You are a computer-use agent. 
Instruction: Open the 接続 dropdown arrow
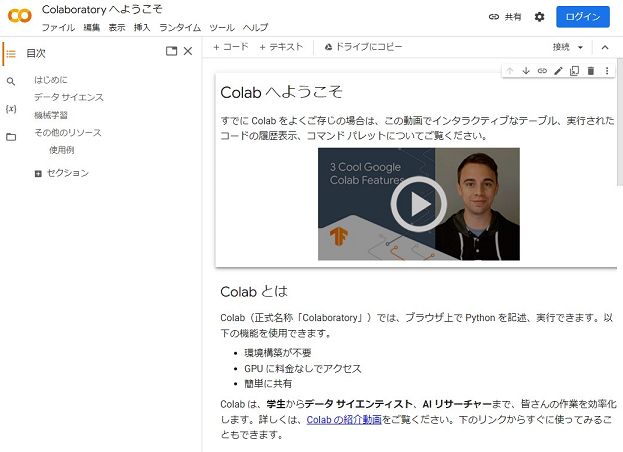580,47
